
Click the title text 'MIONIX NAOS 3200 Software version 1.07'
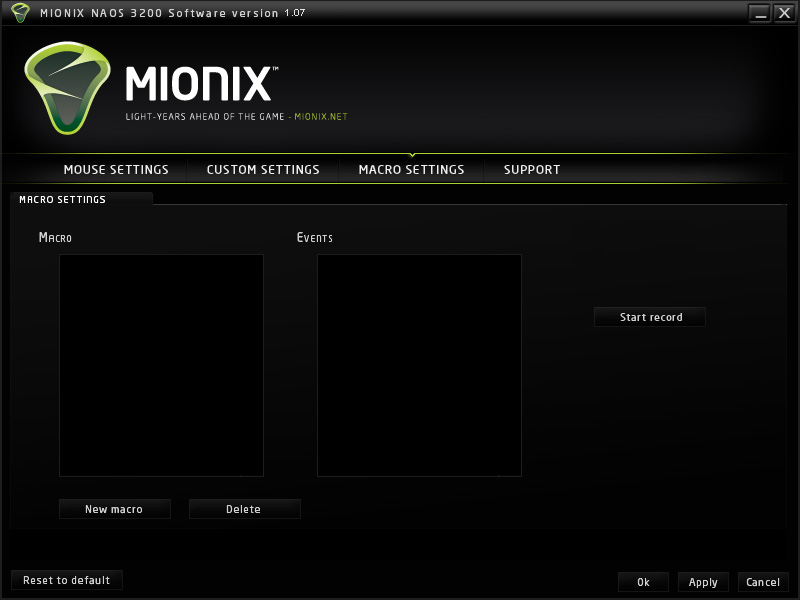point(172,13)
